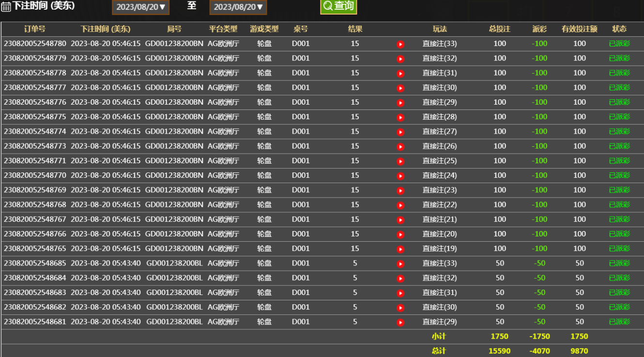Play video replay for order 230820052548780
The height and width of the screenshot is (357, 644).
(400, 44)
